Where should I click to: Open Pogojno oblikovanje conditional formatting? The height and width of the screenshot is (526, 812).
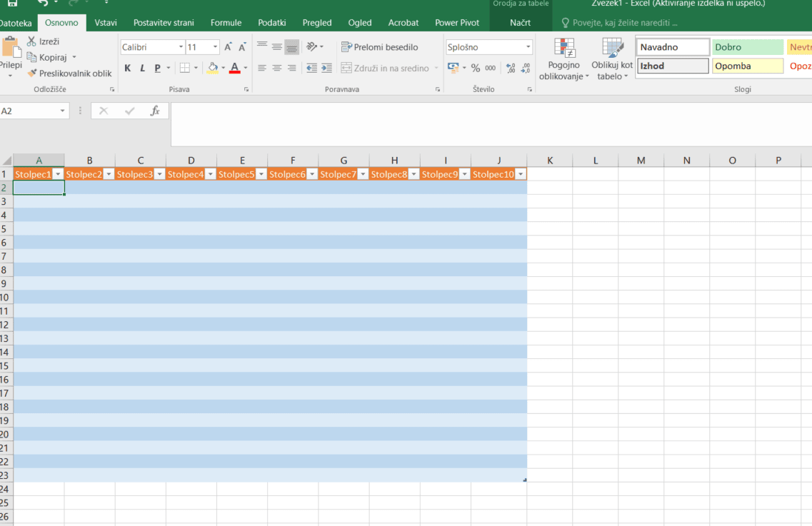pyautogui.click(x=564, y=60)
